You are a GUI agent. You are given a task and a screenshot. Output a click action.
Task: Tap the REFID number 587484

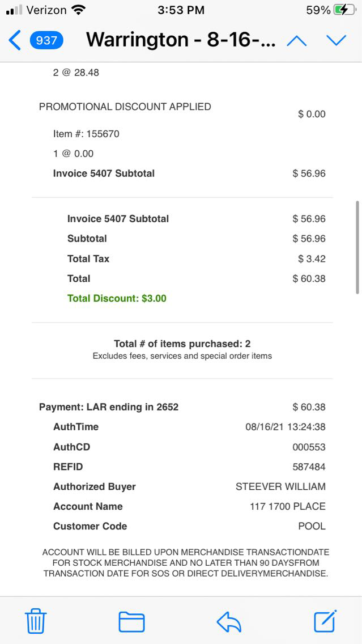point(309,467)
